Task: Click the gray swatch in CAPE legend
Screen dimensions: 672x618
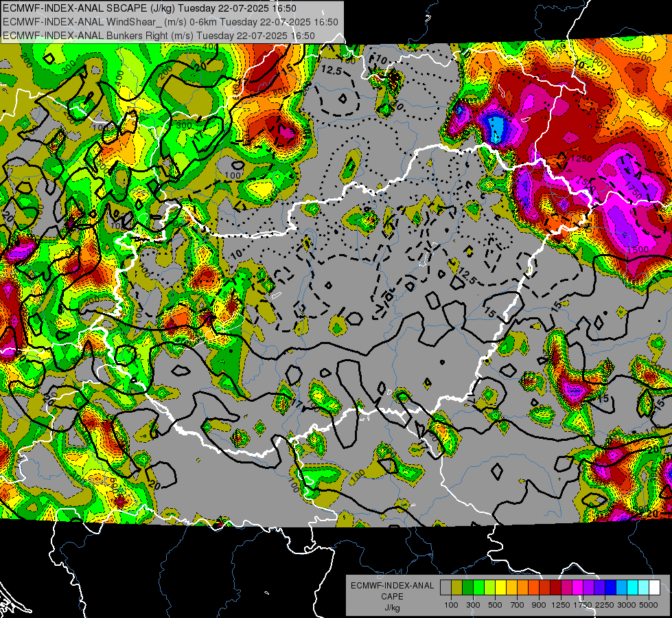Action: pos(445,587)
